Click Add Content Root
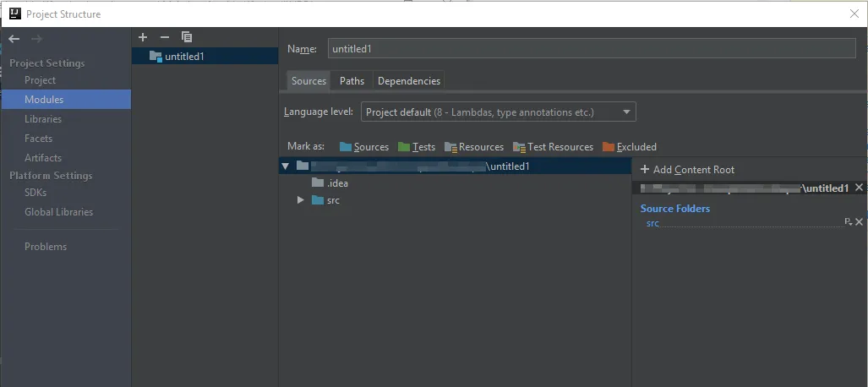The height and width of the screenshot is (387, 868). pos(687,170)
